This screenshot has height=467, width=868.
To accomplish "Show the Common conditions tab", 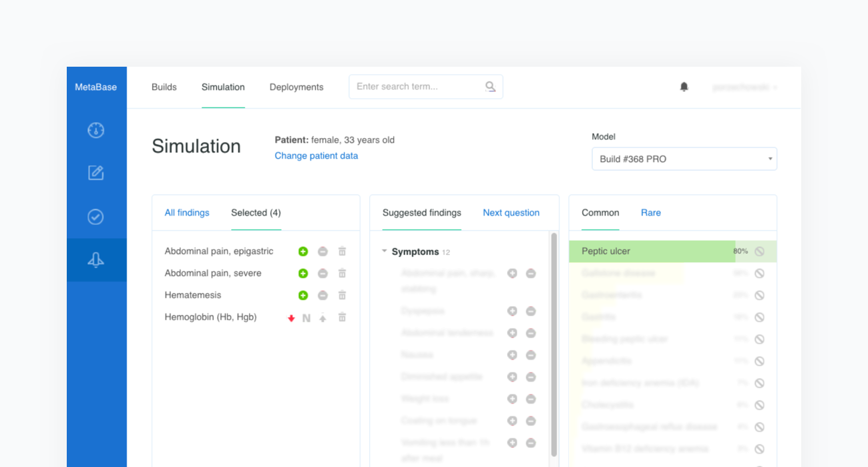I will point(600,213).
